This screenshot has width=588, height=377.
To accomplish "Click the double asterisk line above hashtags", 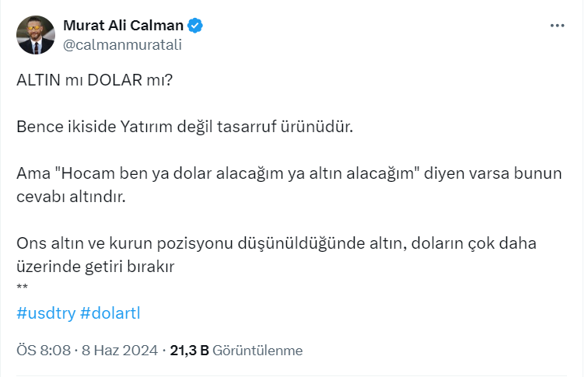I will [22, 288].
